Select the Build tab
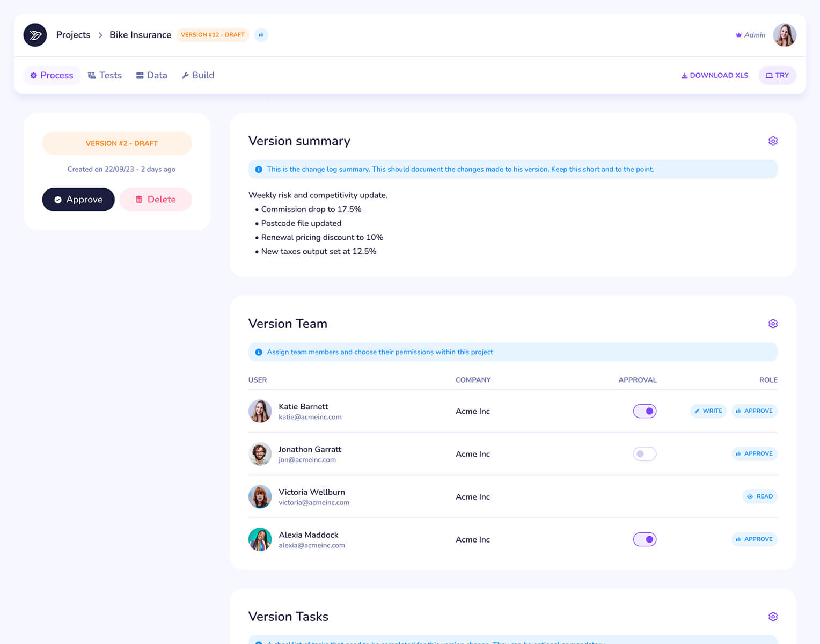Viewport: 820px width, 644px height. (197, 75)
